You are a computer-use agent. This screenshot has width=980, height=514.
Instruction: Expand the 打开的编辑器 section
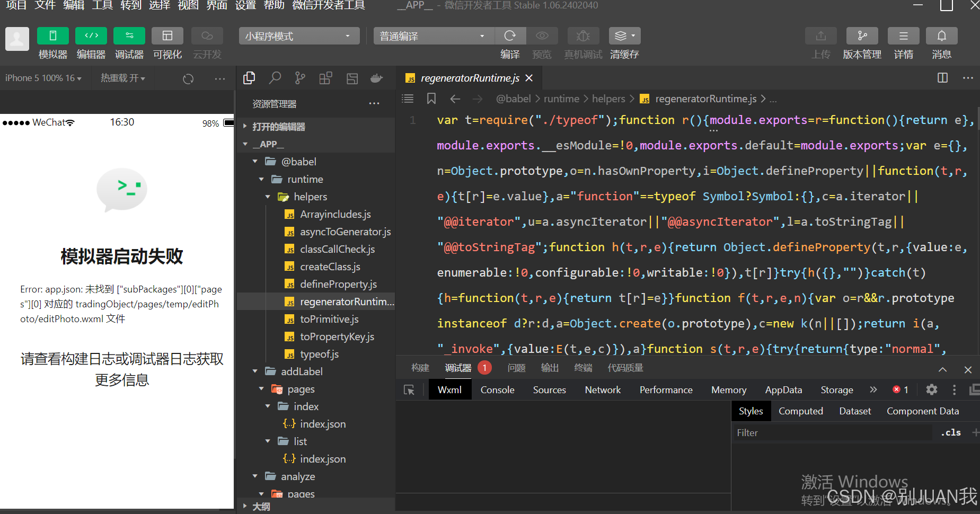pos(316,127)
